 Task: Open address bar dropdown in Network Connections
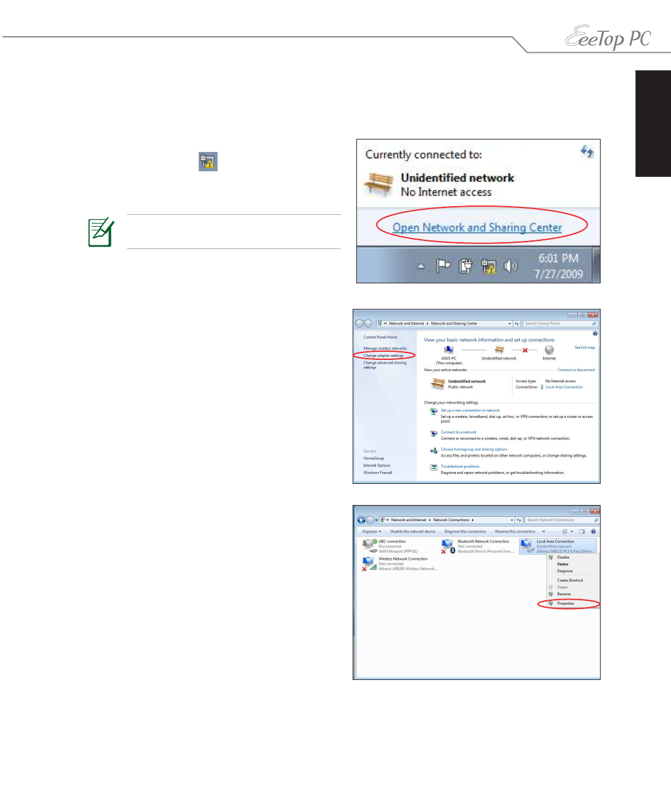(x=512, y=520)
